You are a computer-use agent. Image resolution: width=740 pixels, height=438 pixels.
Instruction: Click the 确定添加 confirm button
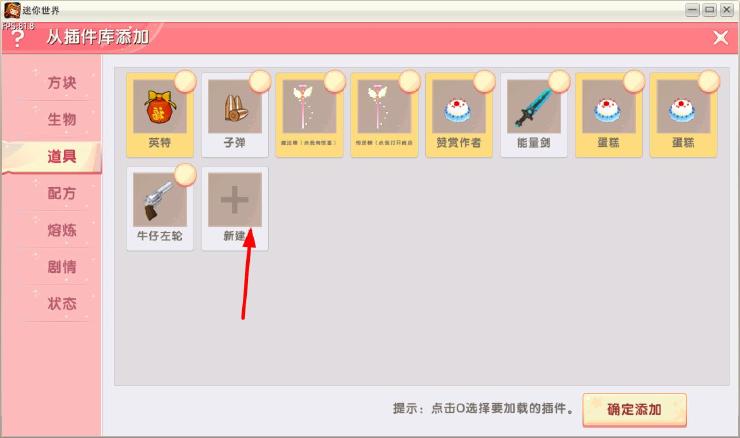pyautogui.click(x=634, y=409)
